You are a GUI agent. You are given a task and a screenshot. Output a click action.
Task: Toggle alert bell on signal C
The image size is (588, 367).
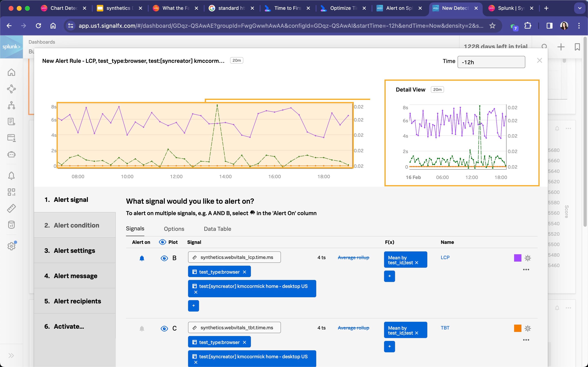(142, 329)
